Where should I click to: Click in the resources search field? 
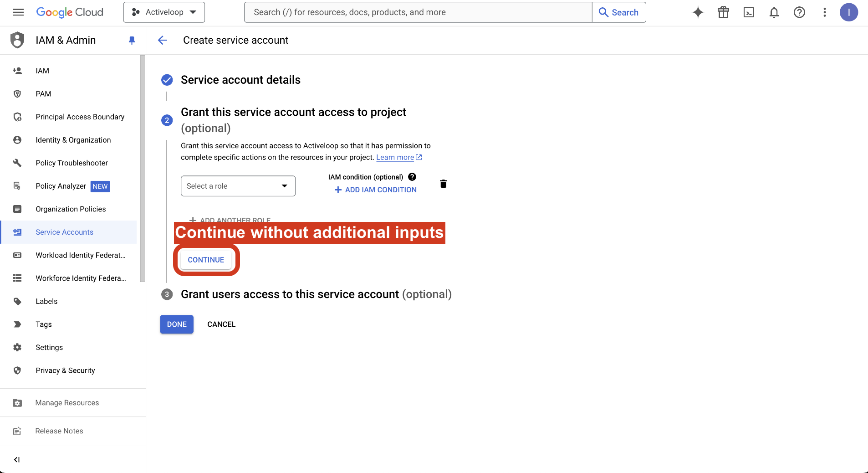coord(418,12)
